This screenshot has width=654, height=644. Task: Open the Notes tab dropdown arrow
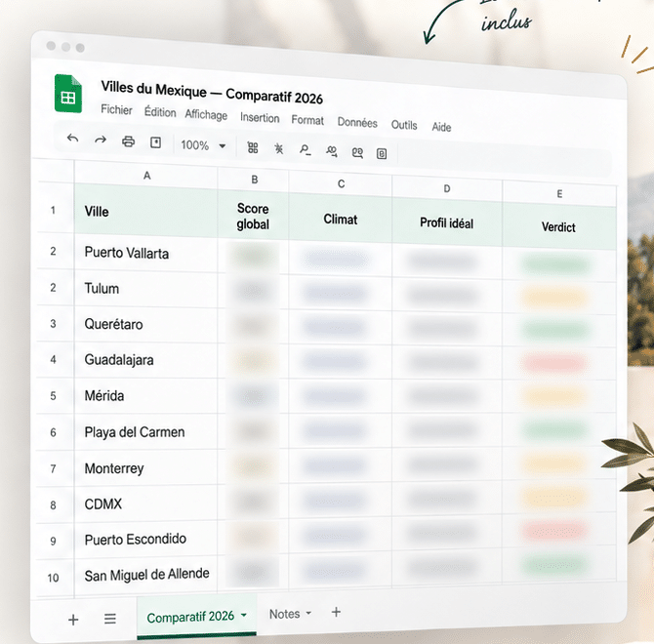(x=308, y=613)
